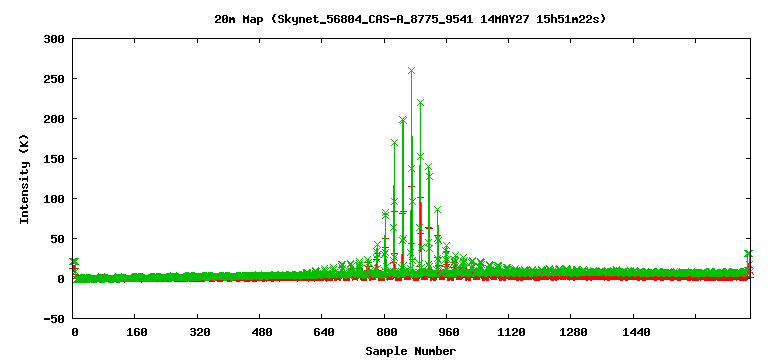Click the "Intensity (K)" y-axis label
The height and width of the screenshot is (360, 768).
pos(24,179)
